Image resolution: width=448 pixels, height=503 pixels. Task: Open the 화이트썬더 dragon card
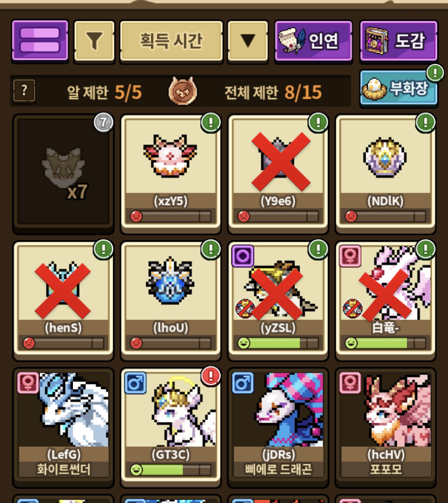coord(63,427)
